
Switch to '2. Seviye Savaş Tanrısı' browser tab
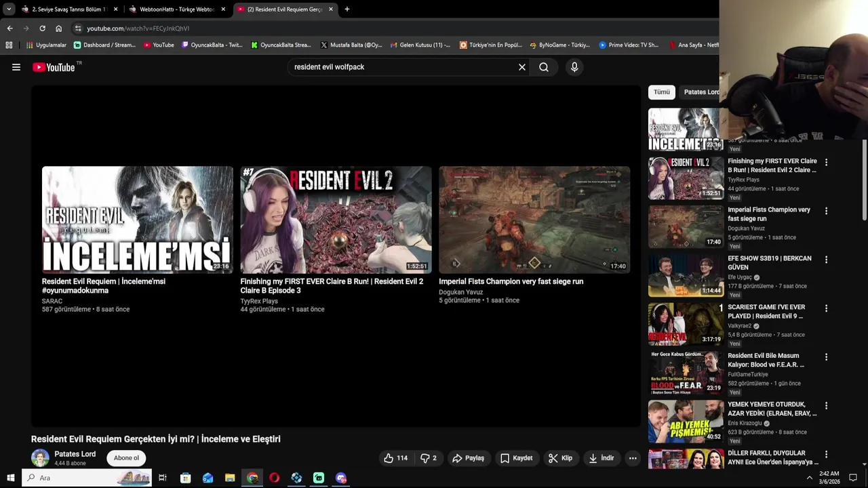click(x=70, y=9)
